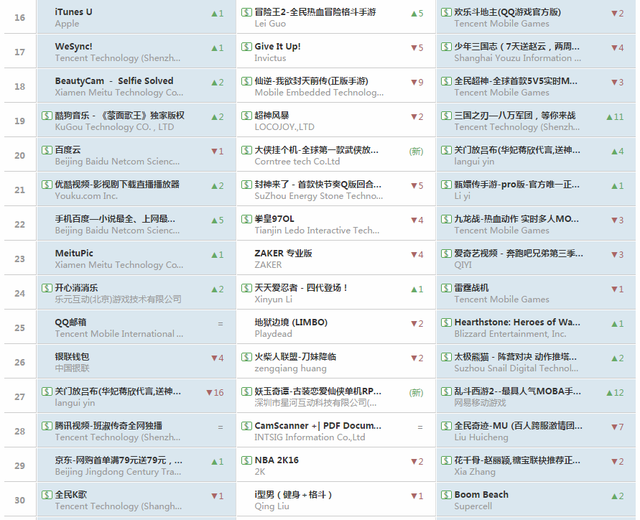The height and width of the screenshot is (520, 640).
Task: Click the Youku.com Inc. publisher name
Action: coord(86,196)
